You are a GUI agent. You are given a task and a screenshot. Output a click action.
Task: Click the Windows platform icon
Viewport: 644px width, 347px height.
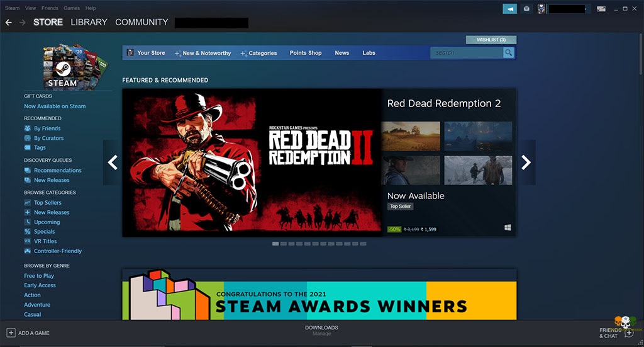click(x=508, y=228)
